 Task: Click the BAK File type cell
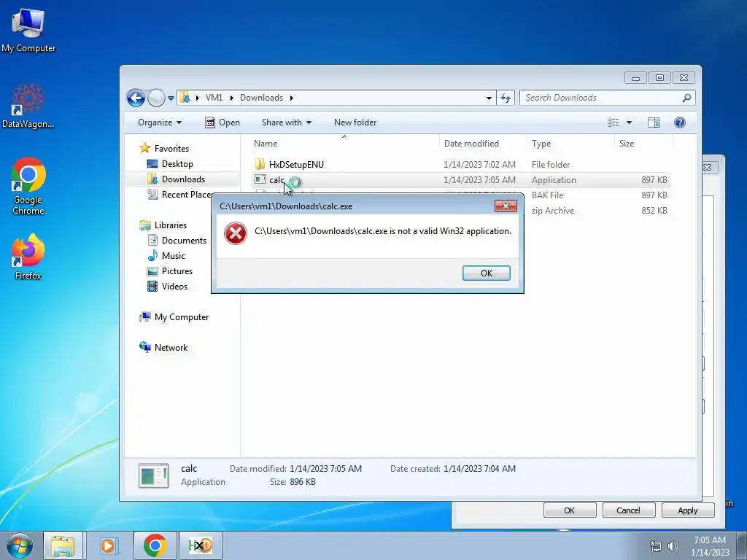click(547, 195)
